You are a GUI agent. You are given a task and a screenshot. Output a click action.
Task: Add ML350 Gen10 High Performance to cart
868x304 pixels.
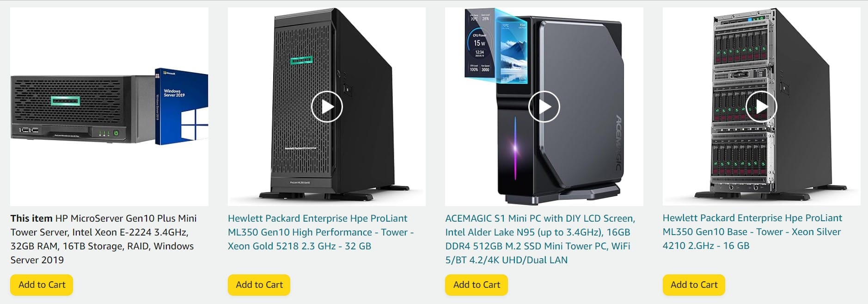coord(259,285)
